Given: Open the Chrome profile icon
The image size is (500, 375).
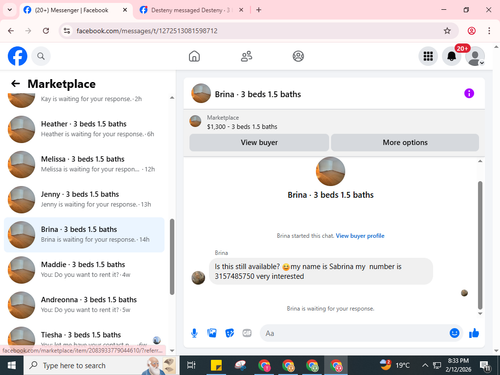Looking at the screenshot, I should [x=471, y=31].
